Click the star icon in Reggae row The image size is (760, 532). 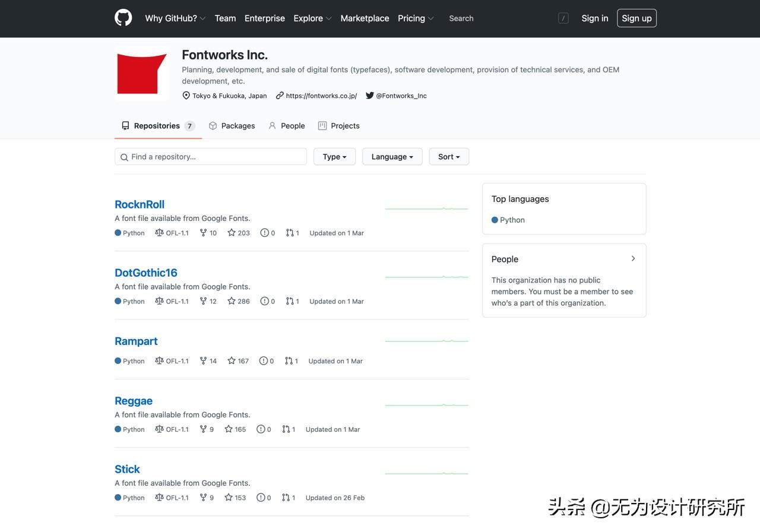point(229,429)
